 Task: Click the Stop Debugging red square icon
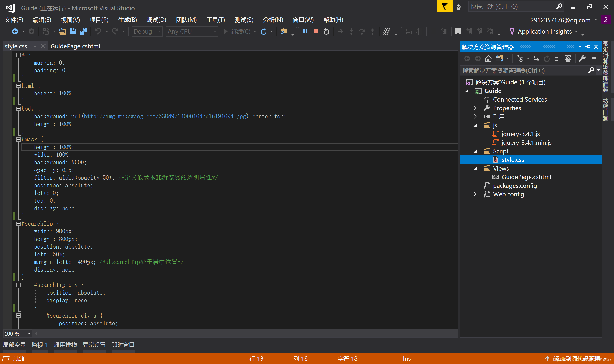click(x=316, y=31)
